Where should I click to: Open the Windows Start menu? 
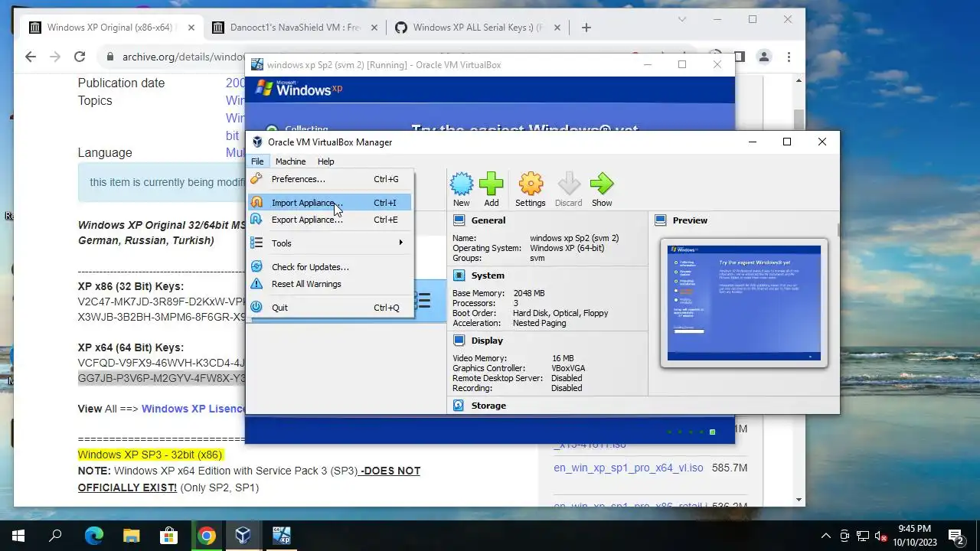tap(18, 536)
